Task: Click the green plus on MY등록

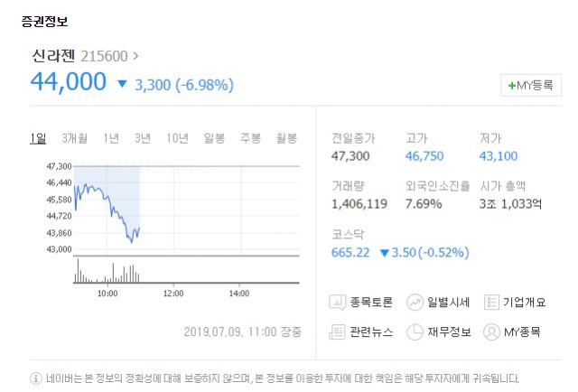Action: click(x=511, y=86)
